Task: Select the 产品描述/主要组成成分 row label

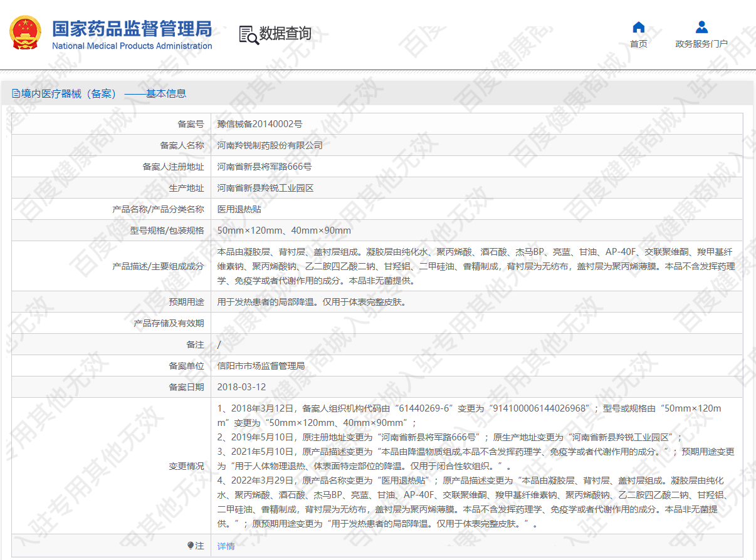Action: point(158,266)
